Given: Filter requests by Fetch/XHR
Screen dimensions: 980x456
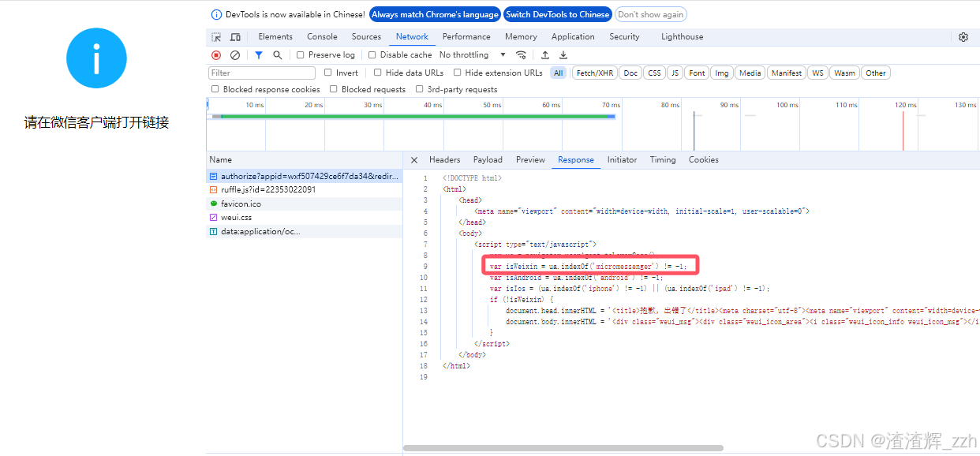Looking at the screenshot, I should click(594, 73).
